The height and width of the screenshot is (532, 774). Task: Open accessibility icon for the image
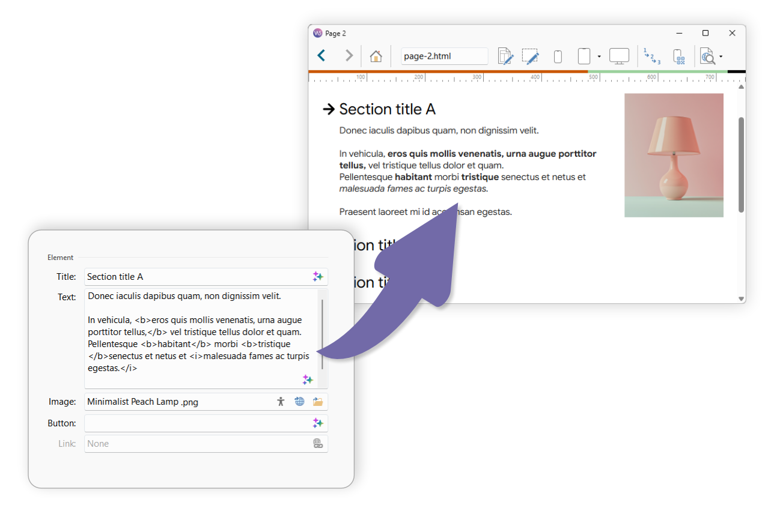click(x=281, y=402)
